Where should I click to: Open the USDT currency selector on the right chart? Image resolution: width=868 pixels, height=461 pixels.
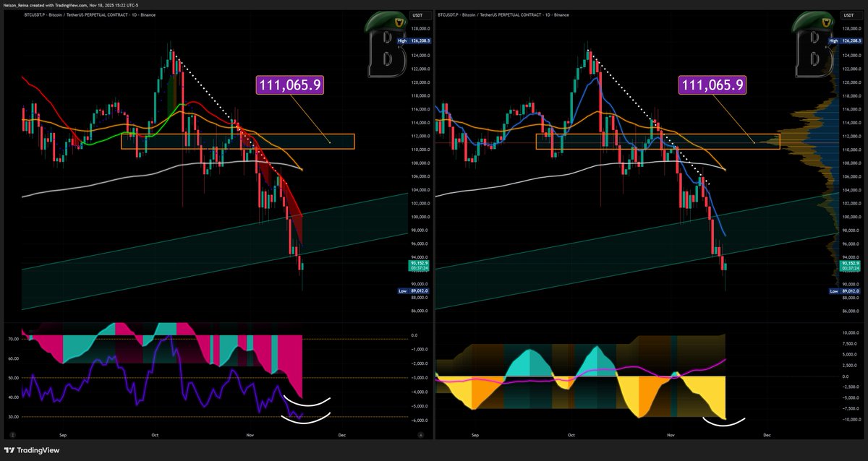(851, 14)
